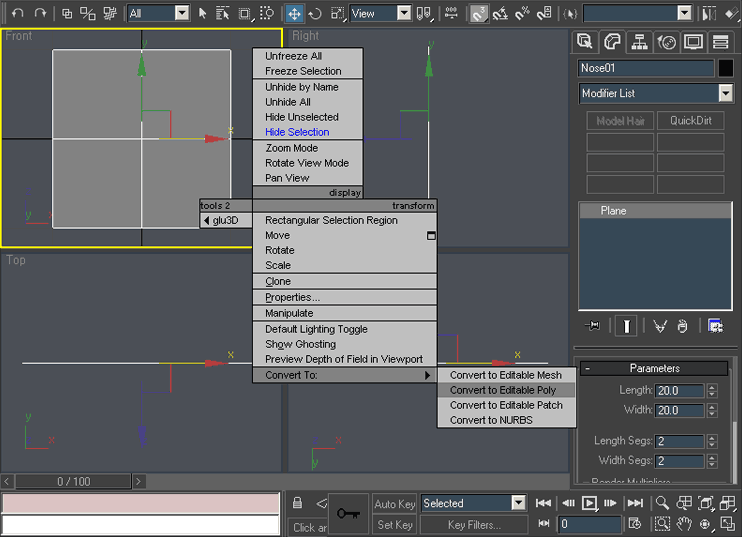Image resolution: width=742 pixels, height=537 pixels.
Task: Open the Hierarchy command panel tab
Action: [x=639, y=42]
